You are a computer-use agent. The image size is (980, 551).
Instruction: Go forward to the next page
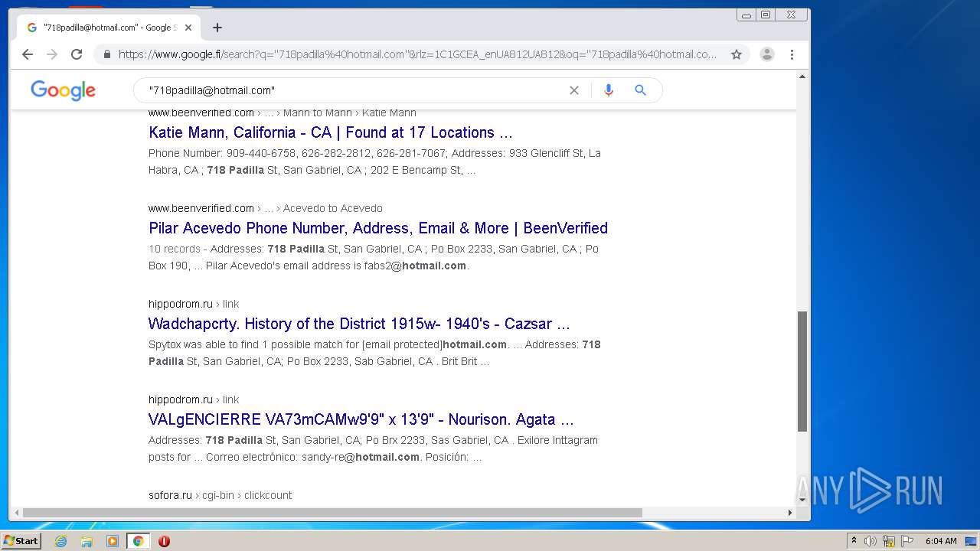coord(52,54)
